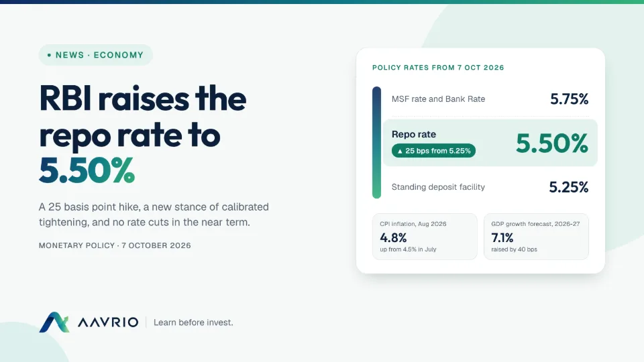The height and width of the screenshot is (362, 644).
Task: Click the Learn before invest tagline
Action: [193, 322]
